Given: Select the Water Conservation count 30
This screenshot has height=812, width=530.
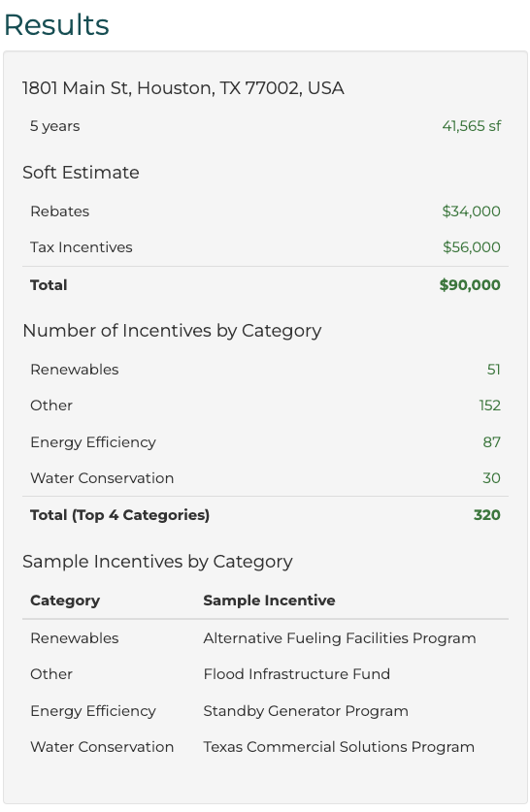Looking at the screenshot, I should coord(492,477).
